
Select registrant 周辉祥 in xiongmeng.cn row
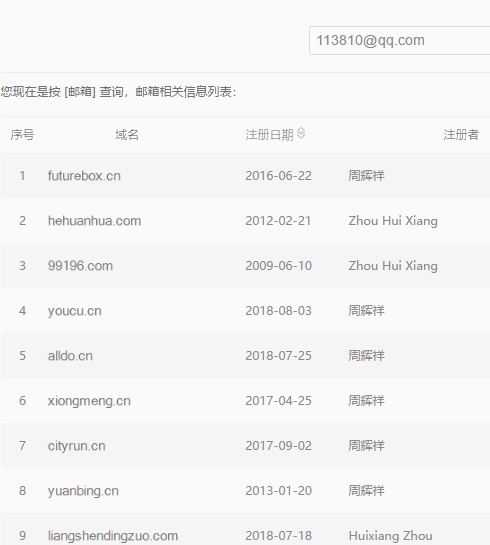coord(366,401)
